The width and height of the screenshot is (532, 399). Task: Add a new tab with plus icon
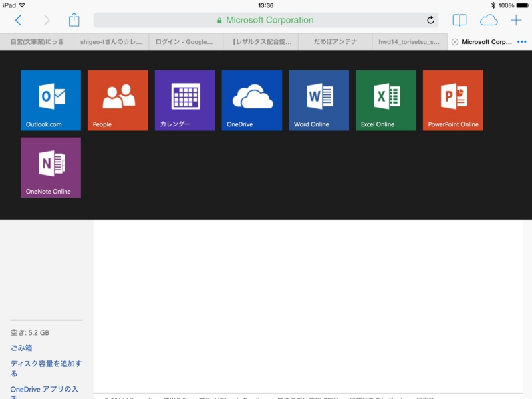[x=516, y=21]
